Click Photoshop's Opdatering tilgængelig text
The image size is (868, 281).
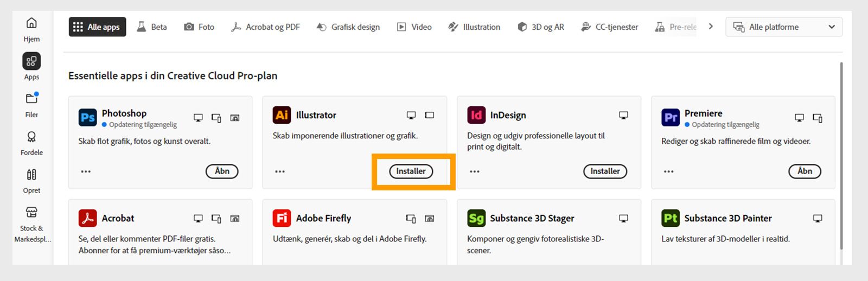[143, 125]
